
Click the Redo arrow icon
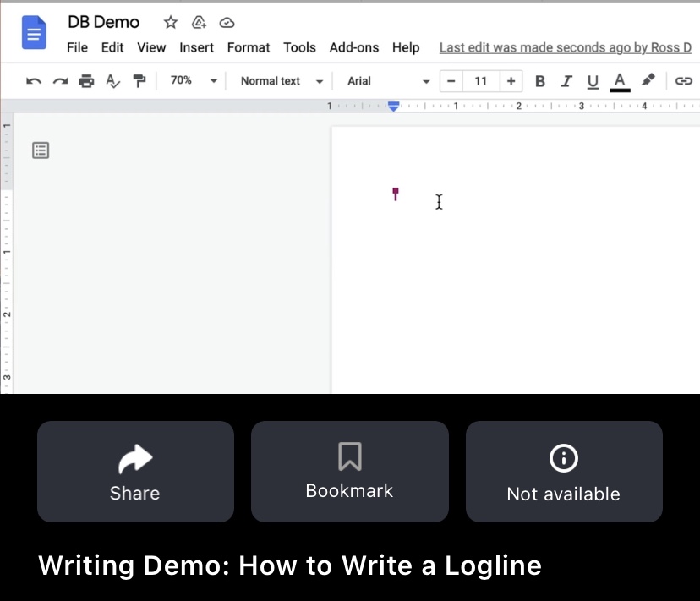60,81
